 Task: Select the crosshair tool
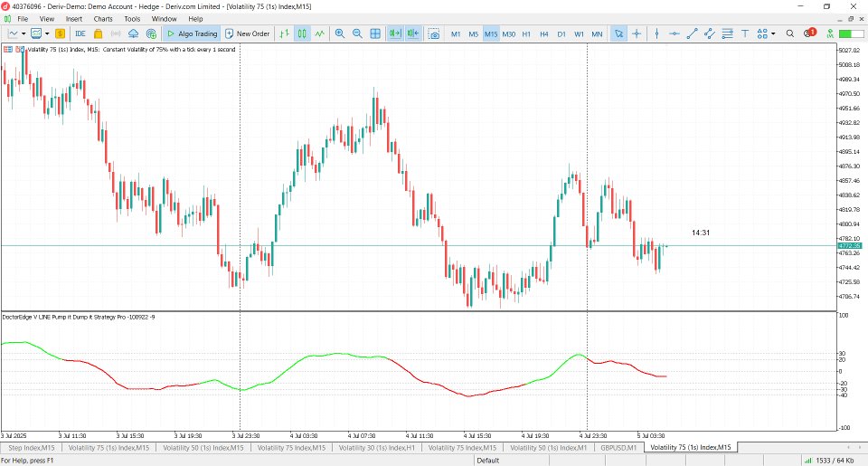tap(637, 33)
